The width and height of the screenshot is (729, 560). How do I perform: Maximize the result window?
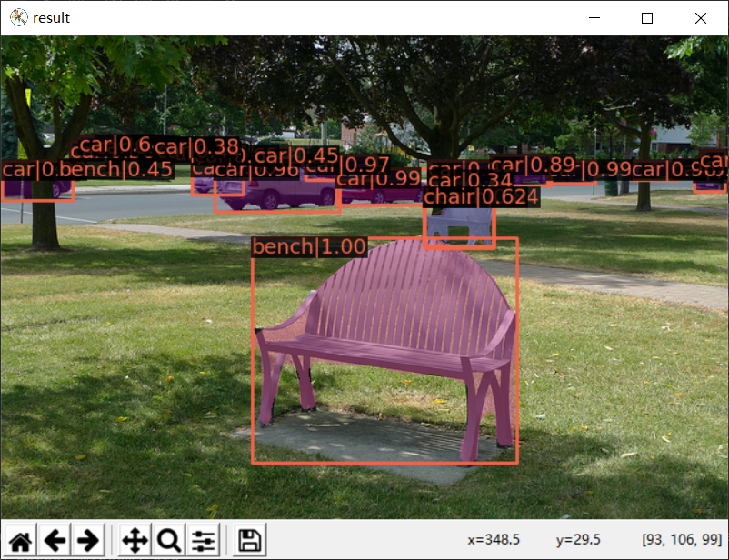click(646, 17)
